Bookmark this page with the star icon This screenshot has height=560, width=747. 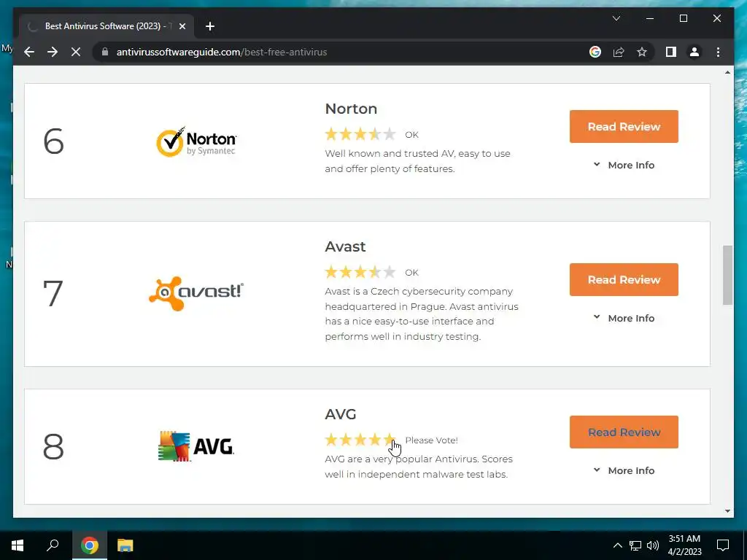[x=642, y=52]
